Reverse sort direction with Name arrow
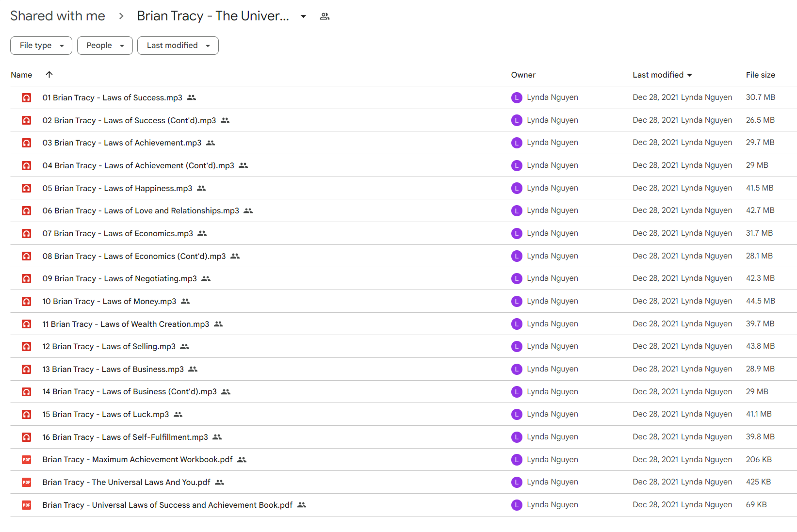Viewport: 797px width, 532px height. [49, 75]
